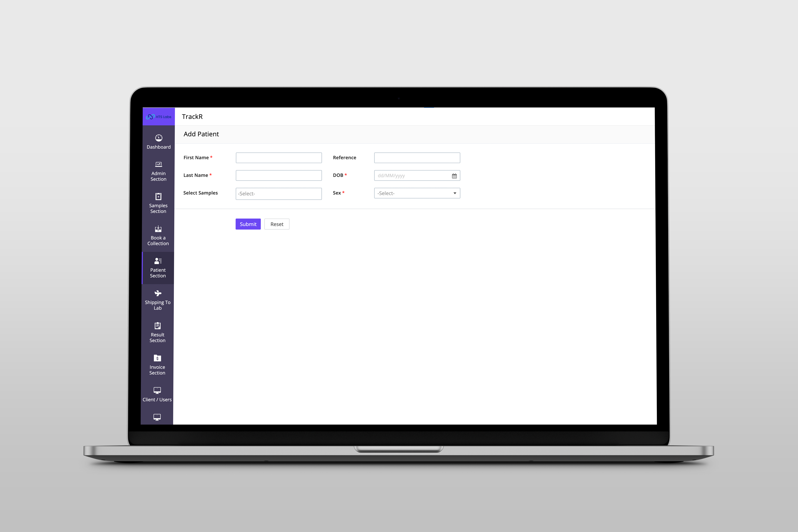The width and height of the screenshot is (798, 532).
Task: Click the First Name input field
Action: (x=278, y=157)
